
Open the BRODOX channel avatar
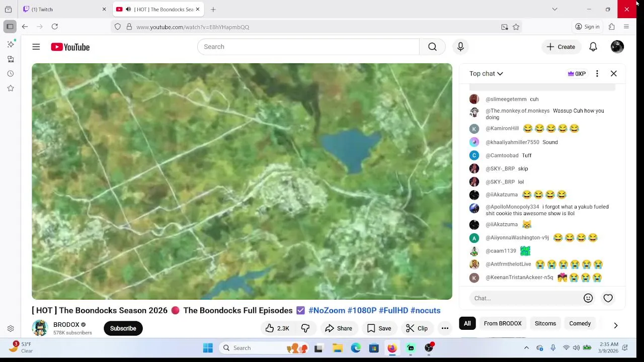[40, 328]
